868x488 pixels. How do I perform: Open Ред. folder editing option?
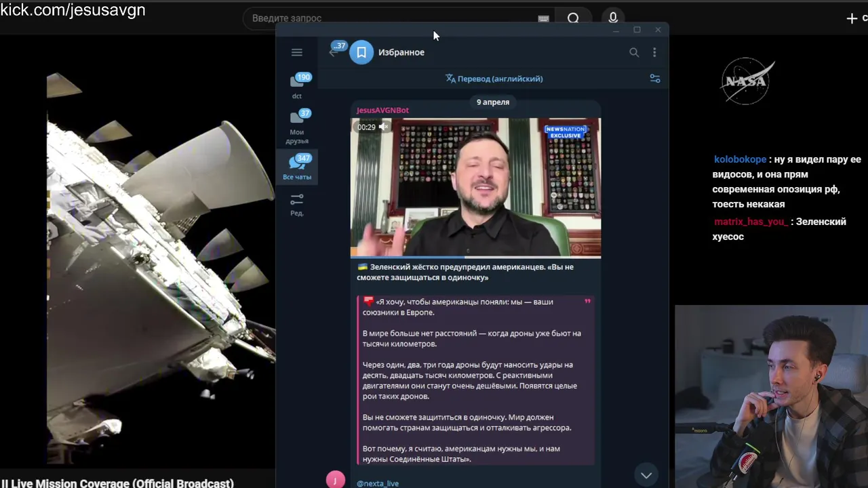point(297,204)
